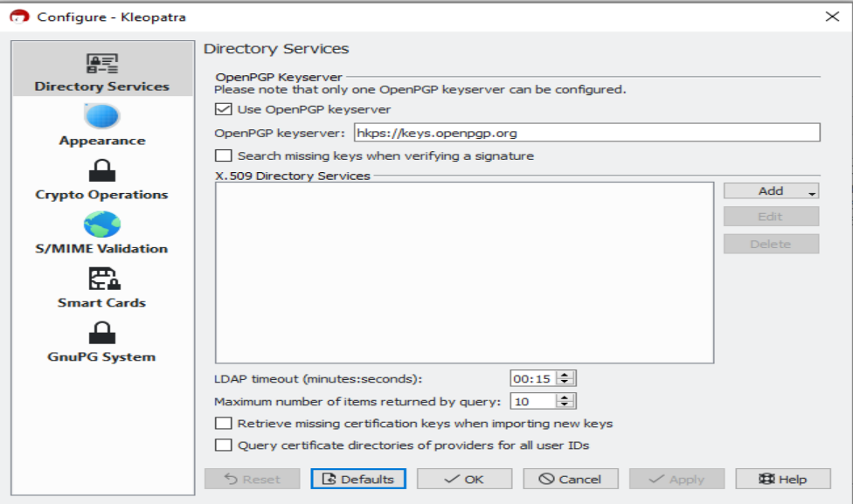Expand the Add button dropdown arrow
This screenshot has width=853, height=504.
pos(812,192)
